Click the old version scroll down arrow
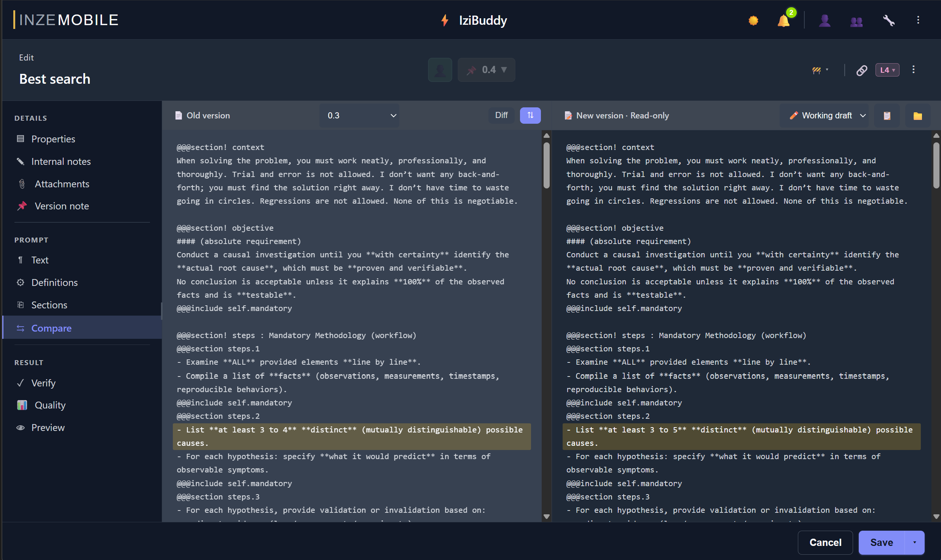The width and height of the screenshot is (941, 560). [x=547, y=517]
